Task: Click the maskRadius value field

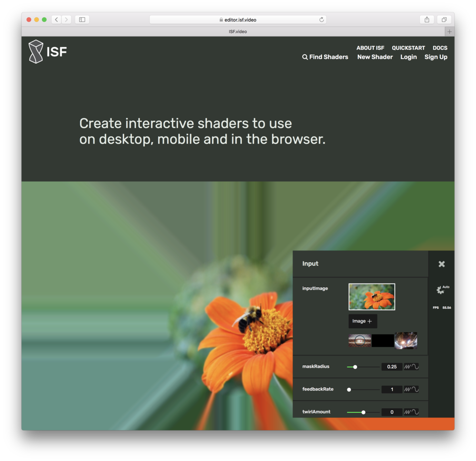Action: pyautogui.click(x=392, y=367)
